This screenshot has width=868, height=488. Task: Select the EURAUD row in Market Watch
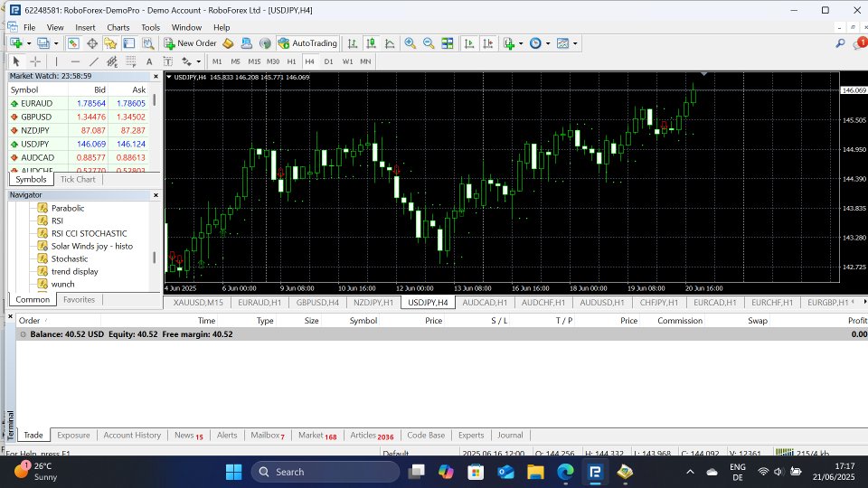point(78,103)
